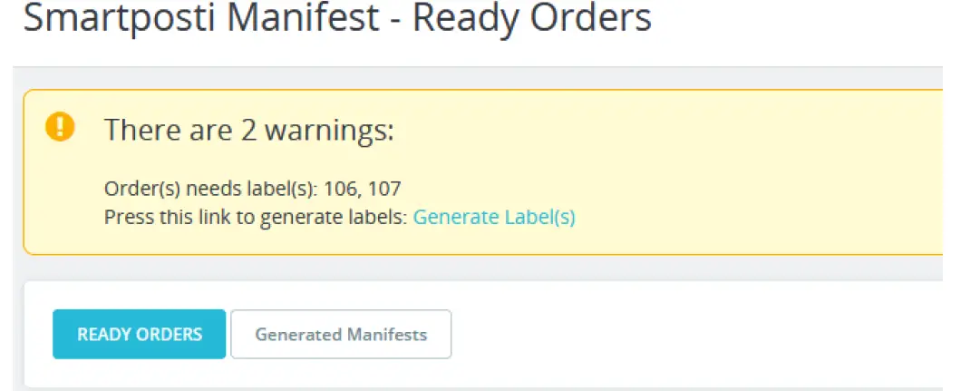Switch to the Generated Manifests tab
The image size is (980, 391).
coord(341,334)
